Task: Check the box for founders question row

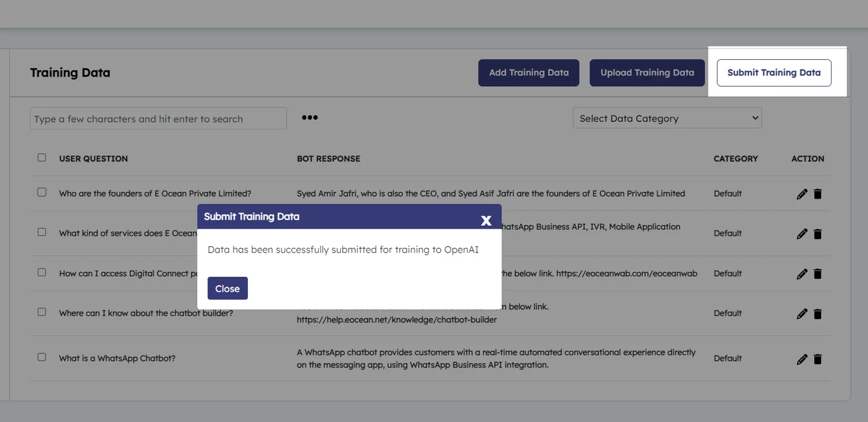Action: point(42,193)
